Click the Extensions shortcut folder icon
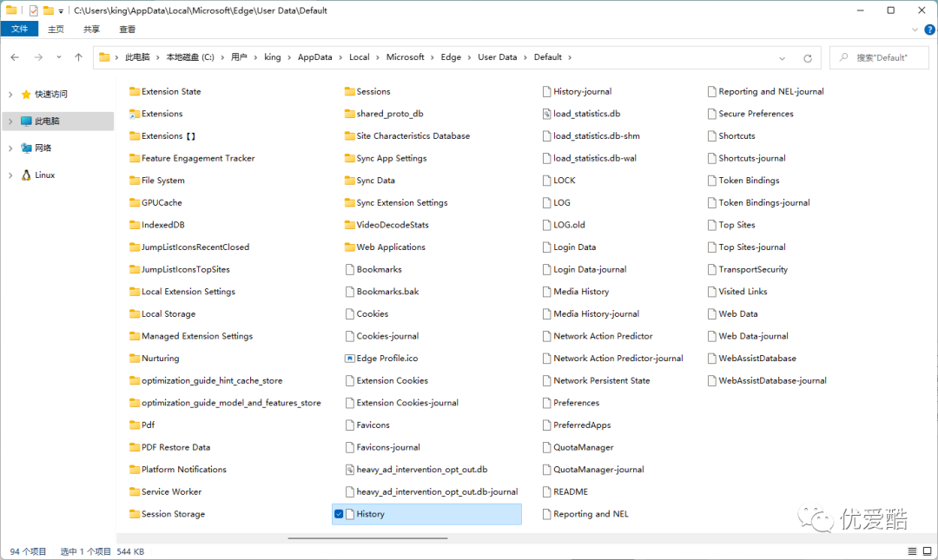 (x=135, y=114)
